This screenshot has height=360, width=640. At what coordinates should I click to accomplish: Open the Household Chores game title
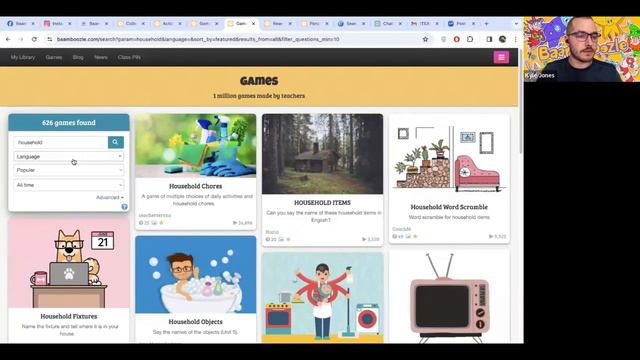196,186
